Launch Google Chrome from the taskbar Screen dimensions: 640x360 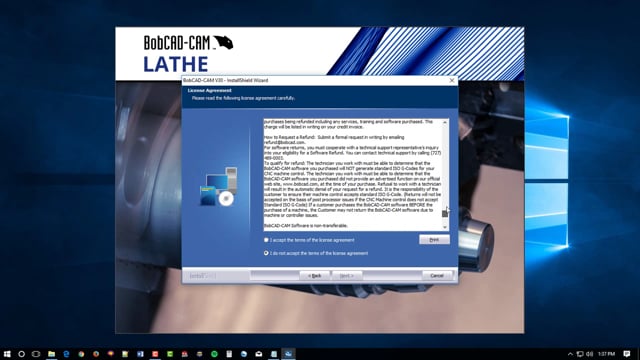(x=81, y=354)
